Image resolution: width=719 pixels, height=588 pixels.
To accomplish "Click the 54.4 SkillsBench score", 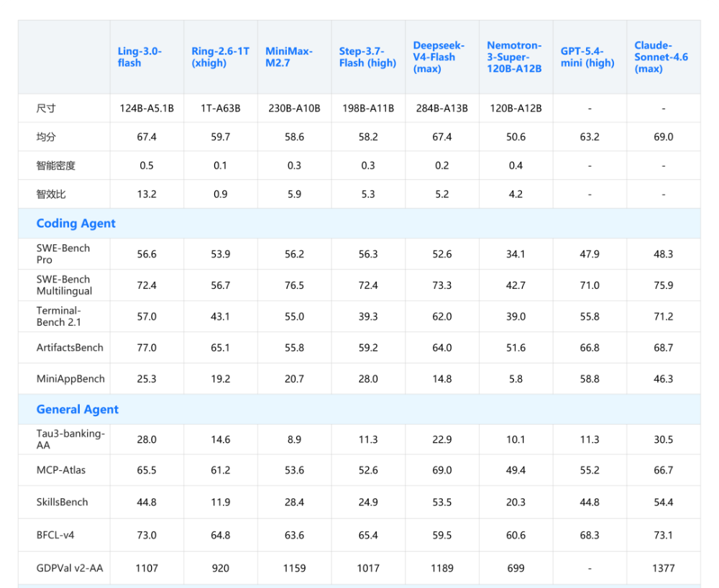I will coord(664,502).
